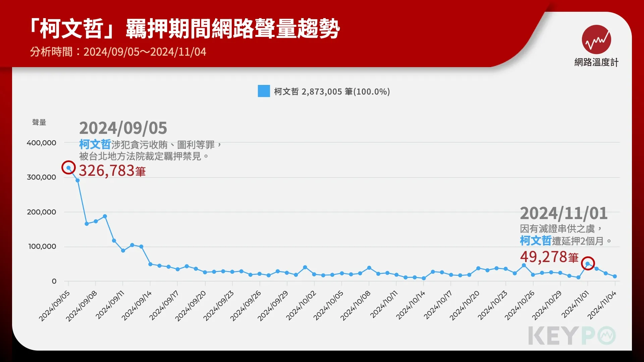Click the x-axis label 2024/10/02
Image resolution: width=644 pixels, height=362 pixels.
[x=301, y=306]
